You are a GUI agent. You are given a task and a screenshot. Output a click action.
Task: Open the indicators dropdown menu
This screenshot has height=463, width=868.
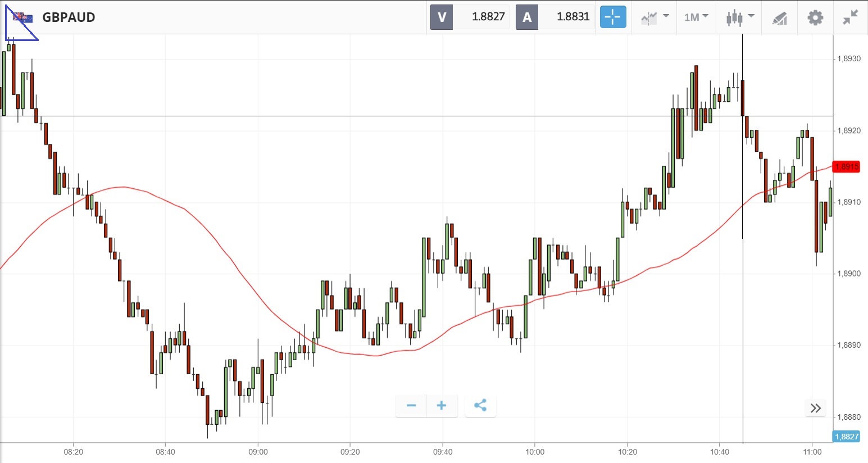[x=655, y=17]
